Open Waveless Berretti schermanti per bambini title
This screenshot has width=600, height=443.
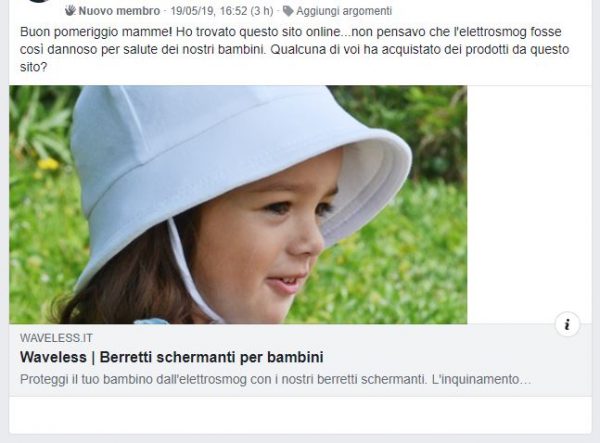click(x=172, y=357)
